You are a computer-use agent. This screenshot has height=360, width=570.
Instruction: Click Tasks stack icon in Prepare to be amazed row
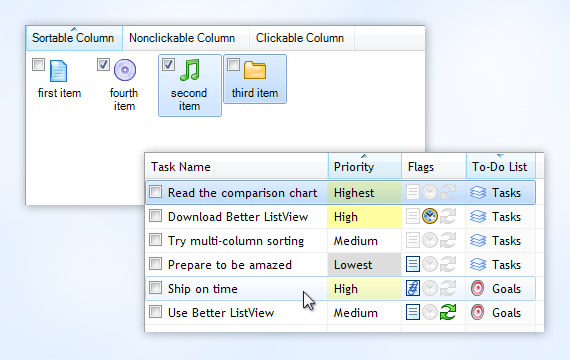tap(478, 264)
